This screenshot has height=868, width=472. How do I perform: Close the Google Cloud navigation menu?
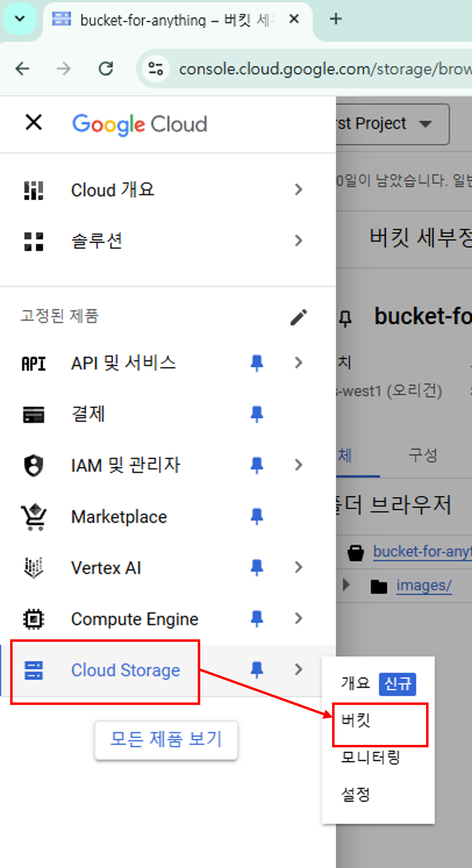pos(34,122)
